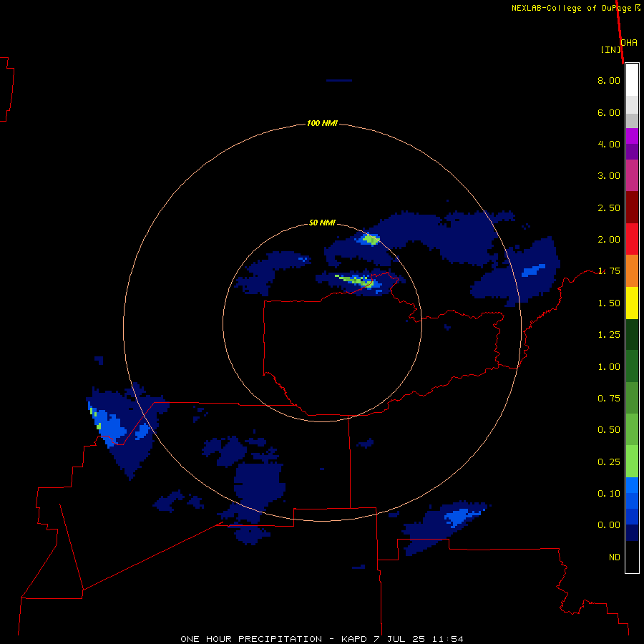
Task: Click the ONE HOUR PRECIPITATION caption at the bottom
Action: click(x=322, y=639)
